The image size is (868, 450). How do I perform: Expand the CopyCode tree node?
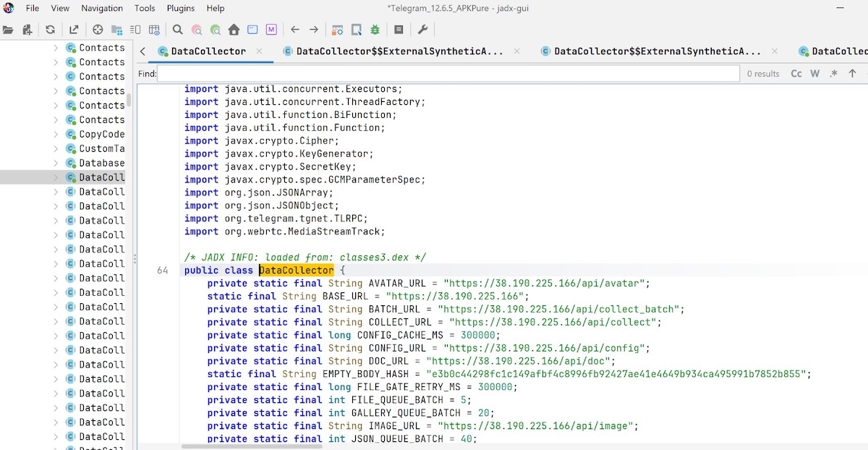pyautogui.click(x=56, y=134)
